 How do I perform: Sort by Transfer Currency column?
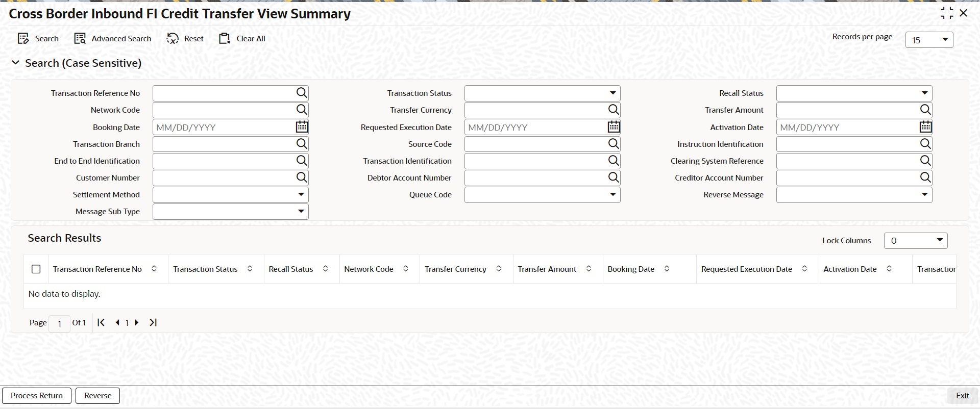pyautogui.click(x=499, y=269)
